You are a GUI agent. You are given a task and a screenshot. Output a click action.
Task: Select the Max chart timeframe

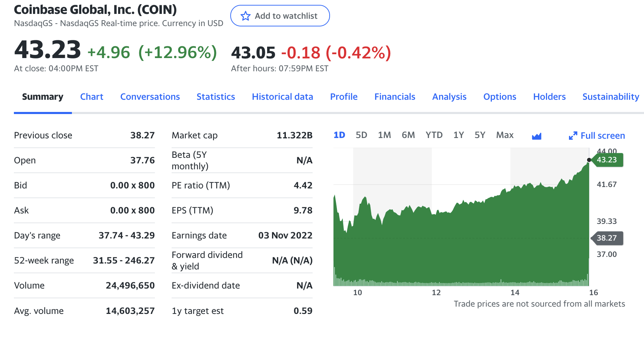505,135
